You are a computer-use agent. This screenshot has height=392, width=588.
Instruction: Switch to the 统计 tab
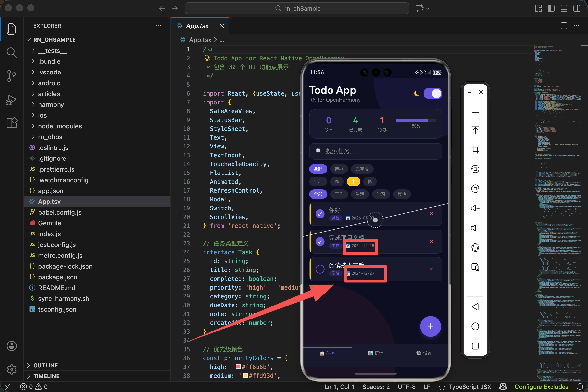point(376,353)
